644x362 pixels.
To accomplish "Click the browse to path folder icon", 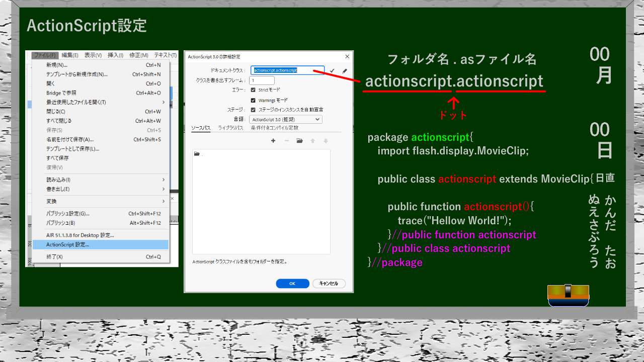I will [300, 141].
